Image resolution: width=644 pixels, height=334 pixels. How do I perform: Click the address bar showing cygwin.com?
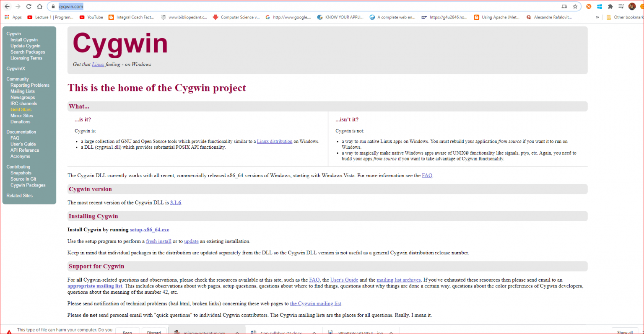coord(293,6)
